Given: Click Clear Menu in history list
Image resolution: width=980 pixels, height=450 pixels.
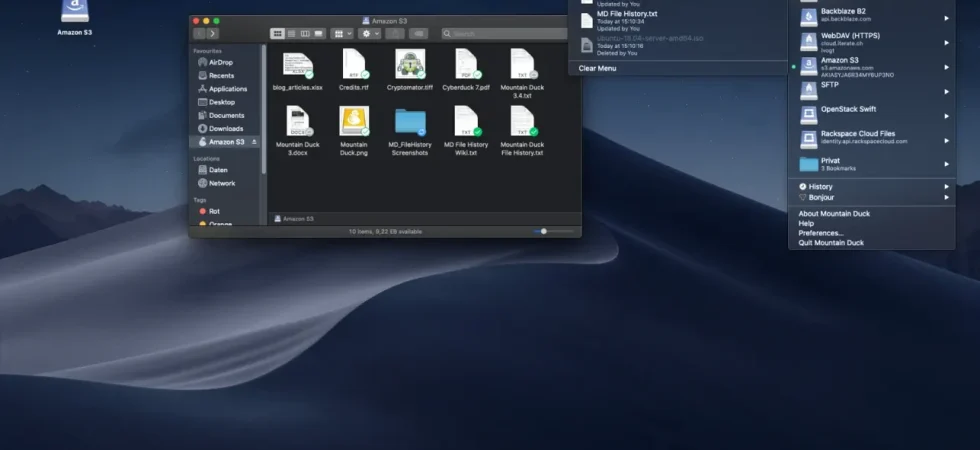Looking at the screenshot, I should (x=598, y=68).
